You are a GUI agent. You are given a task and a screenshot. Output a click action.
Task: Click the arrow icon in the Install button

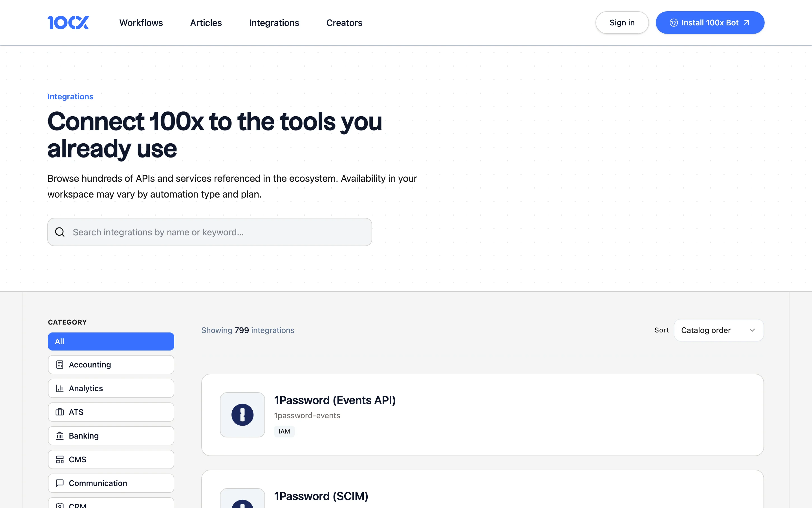[x=747, y=23]
